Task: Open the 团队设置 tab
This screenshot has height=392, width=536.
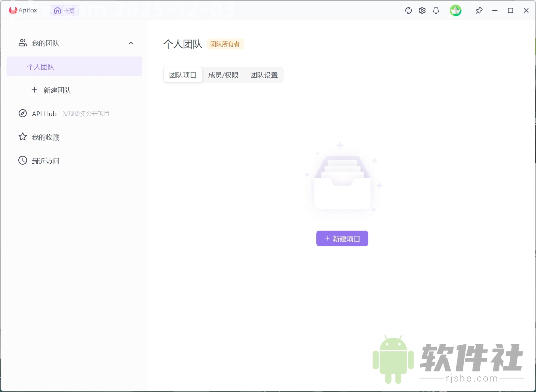Action: coord(264,75)
